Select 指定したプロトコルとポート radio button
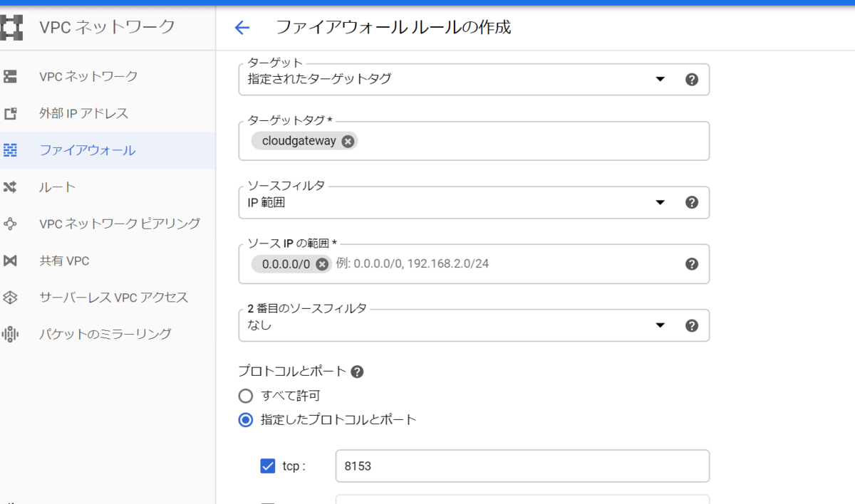 click(246, 420)
